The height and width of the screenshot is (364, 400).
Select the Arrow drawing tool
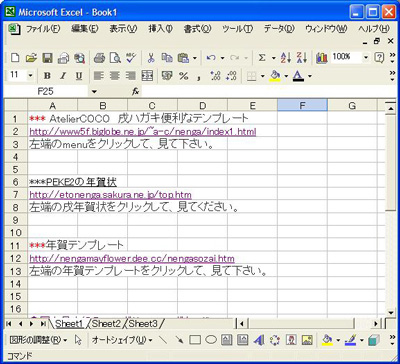tap(179, 340)
